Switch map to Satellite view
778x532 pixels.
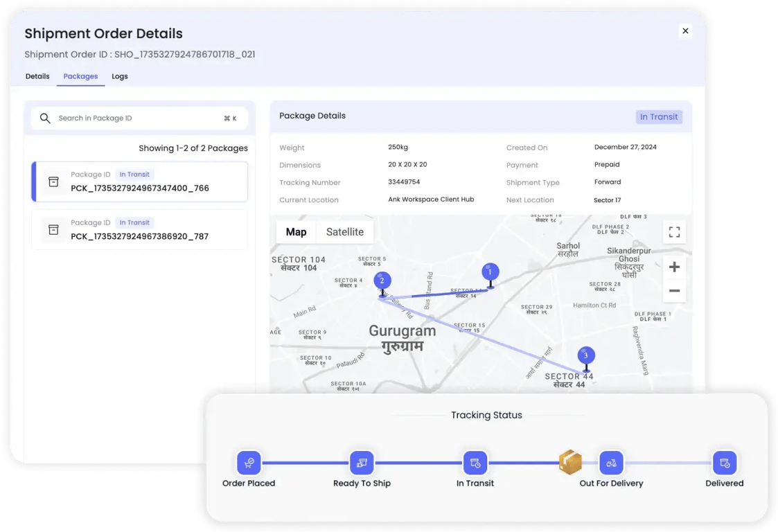pyautogui.click(x=345, y=232)
